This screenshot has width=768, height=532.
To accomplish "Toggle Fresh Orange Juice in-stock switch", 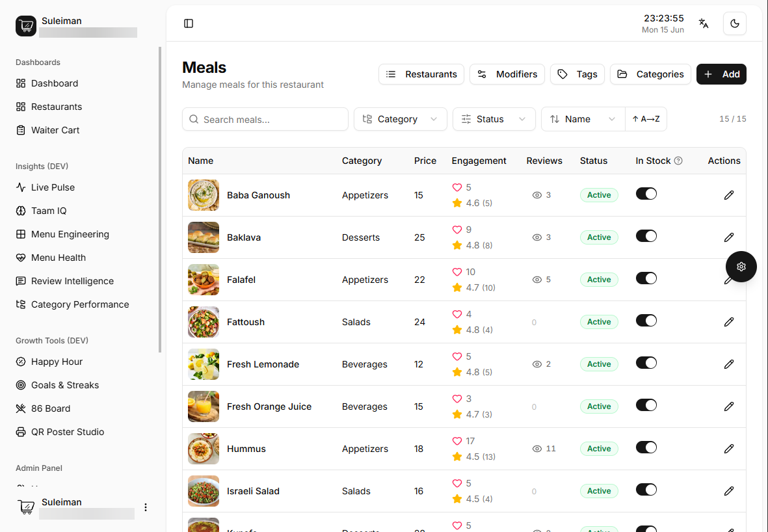I will [x=646, y=405].
